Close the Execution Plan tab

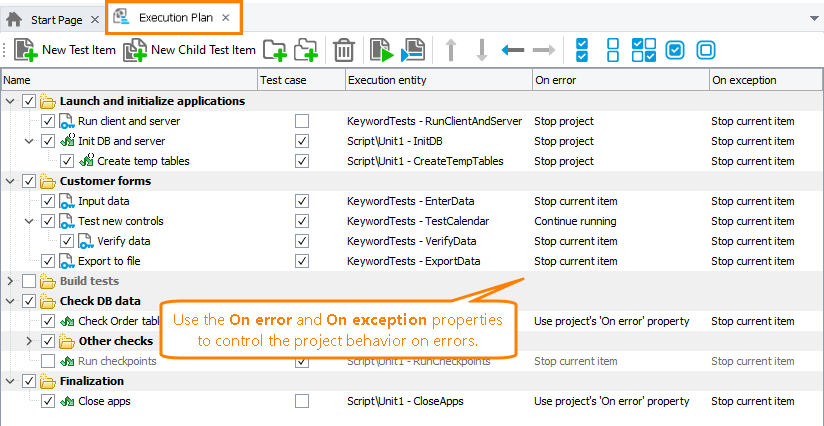(226, 18)
